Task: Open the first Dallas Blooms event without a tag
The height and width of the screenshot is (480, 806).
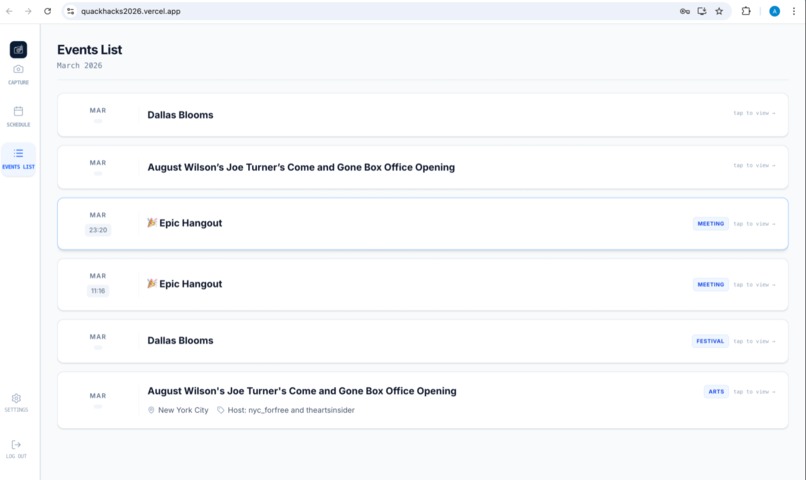Action: [423, 115]
